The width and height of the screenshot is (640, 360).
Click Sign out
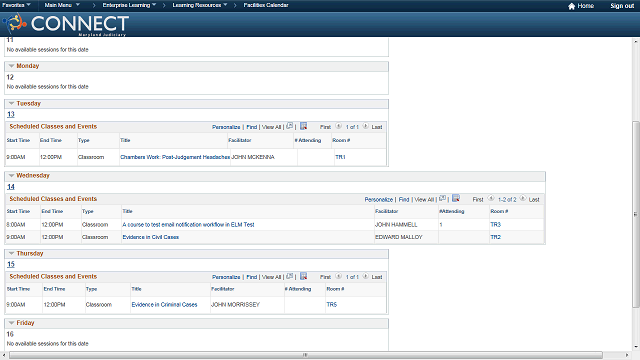tap(622, 6)
